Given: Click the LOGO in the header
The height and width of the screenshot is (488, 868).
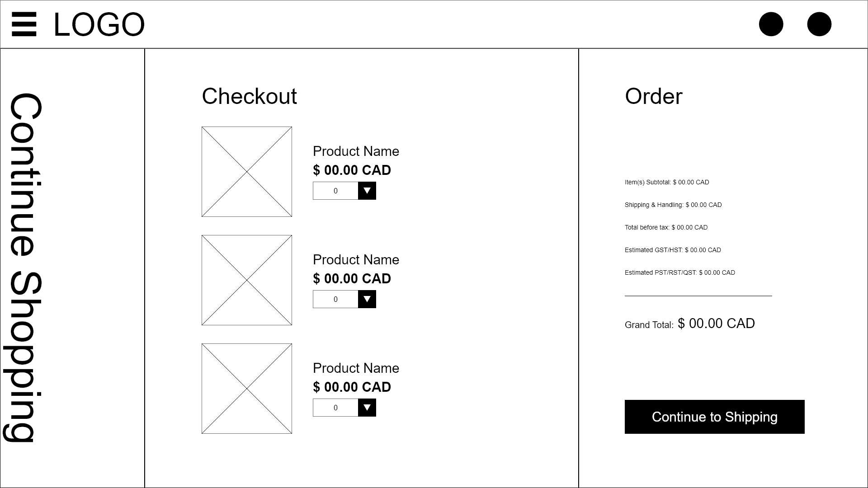Looking at the screenshot, I should click(x=99, y=24).
